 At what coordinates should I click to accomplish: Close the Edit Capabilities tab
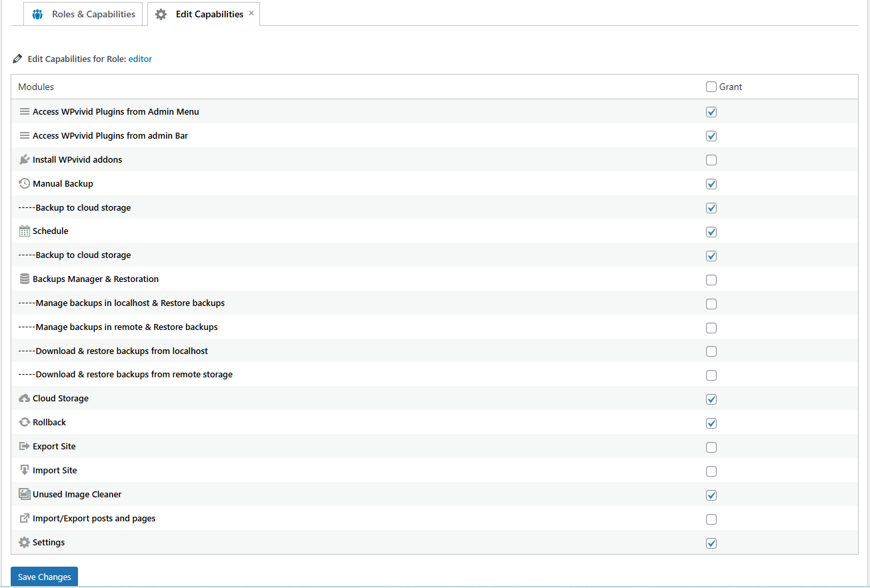251,13
